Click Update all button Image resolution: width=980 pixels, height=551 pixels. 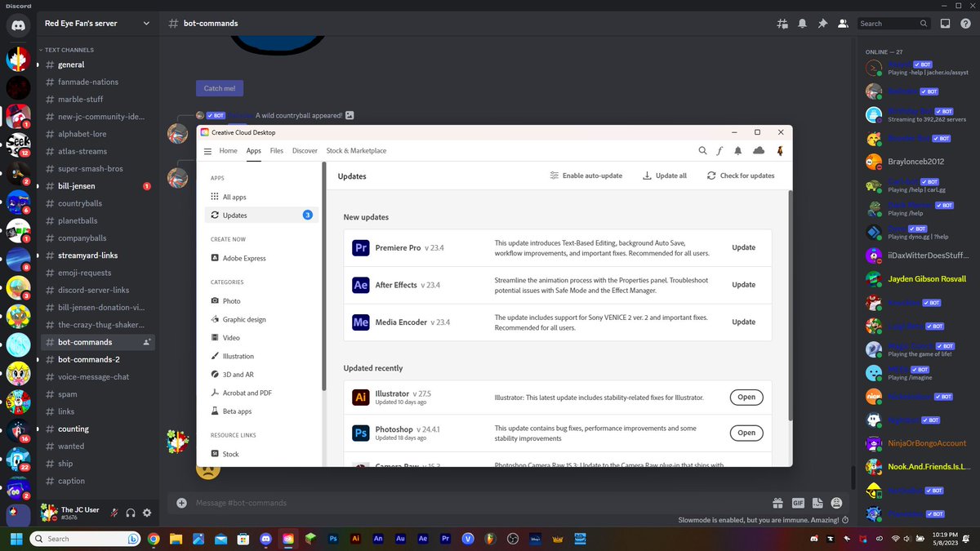pos(665,176)
